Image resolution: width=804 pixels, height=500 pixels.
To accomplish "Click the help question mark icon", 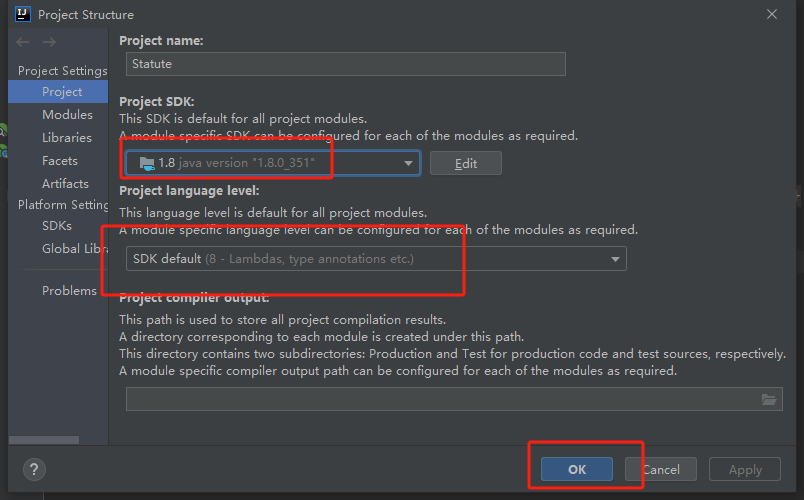I will (x=33, y=469).
